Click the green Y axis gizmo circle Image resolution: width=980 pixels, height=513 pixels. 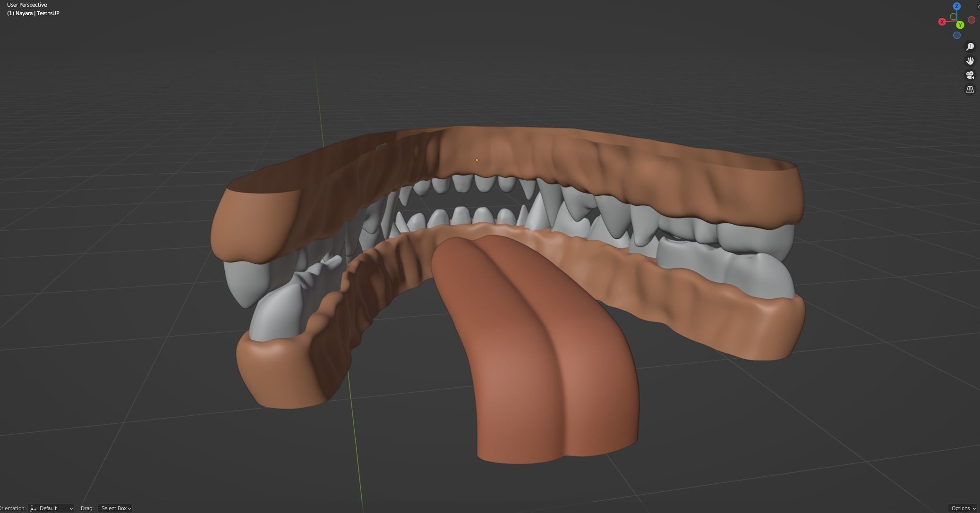tap(960, 25)
